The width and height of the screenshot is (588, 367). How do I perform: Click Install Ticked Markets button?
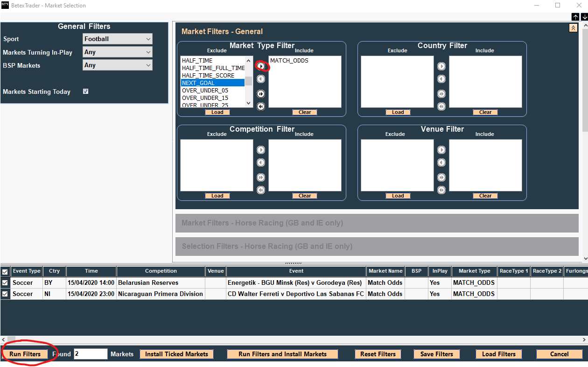(x=176, y=354)
